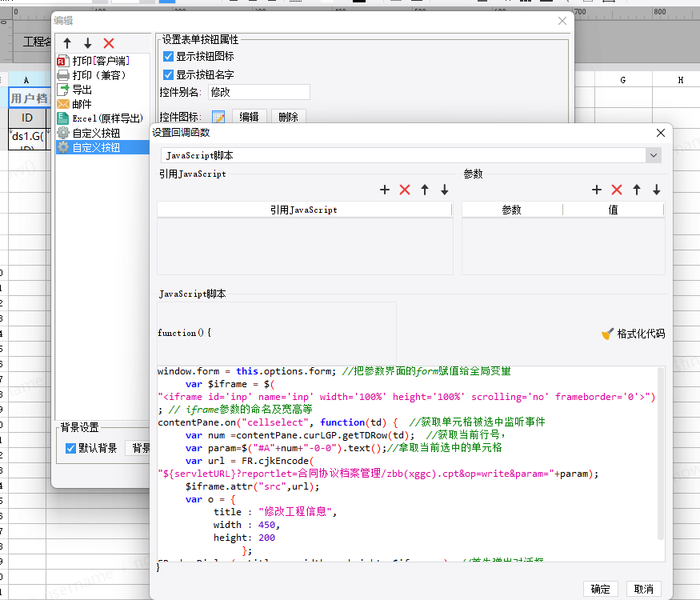This screenshot has height=600, width=700.
Task: Move the selected toolbar button up in list
Action: tap(67, 43)
